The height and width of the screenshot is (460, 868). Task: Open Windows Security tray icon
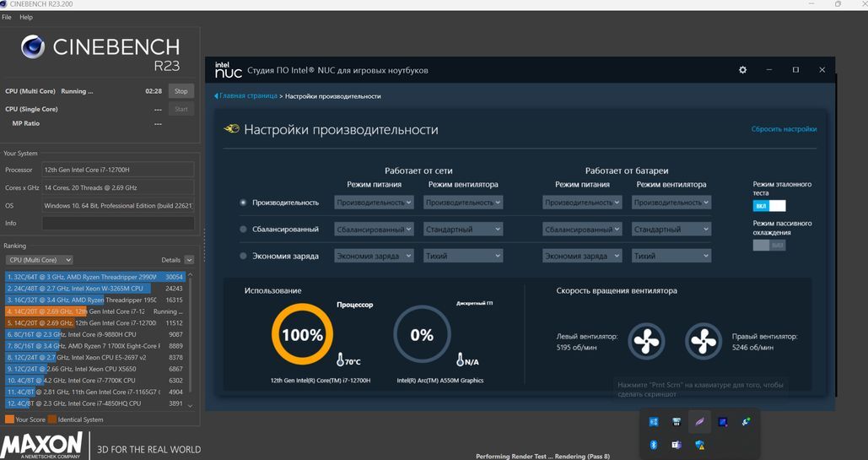click(699, 445)
